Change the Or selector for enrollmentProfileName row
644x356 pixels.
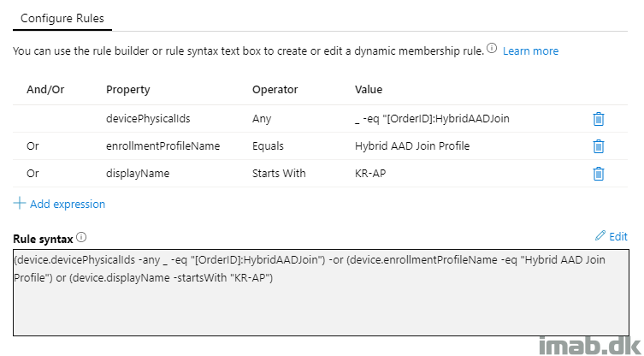pos(32,146)
